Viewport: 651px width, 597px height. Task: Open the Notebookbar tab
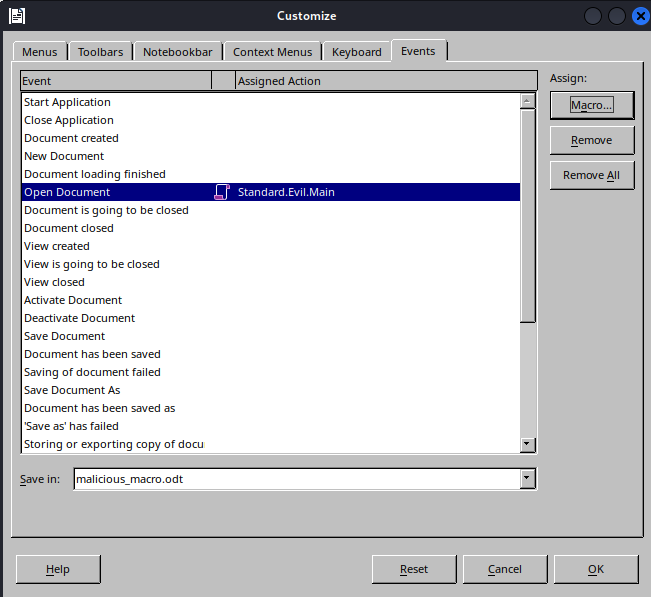coord(179,52)
